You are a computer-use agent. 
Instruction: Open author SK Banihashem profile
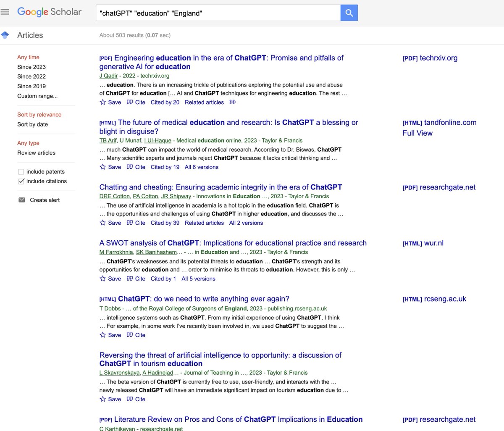[156, 252]
